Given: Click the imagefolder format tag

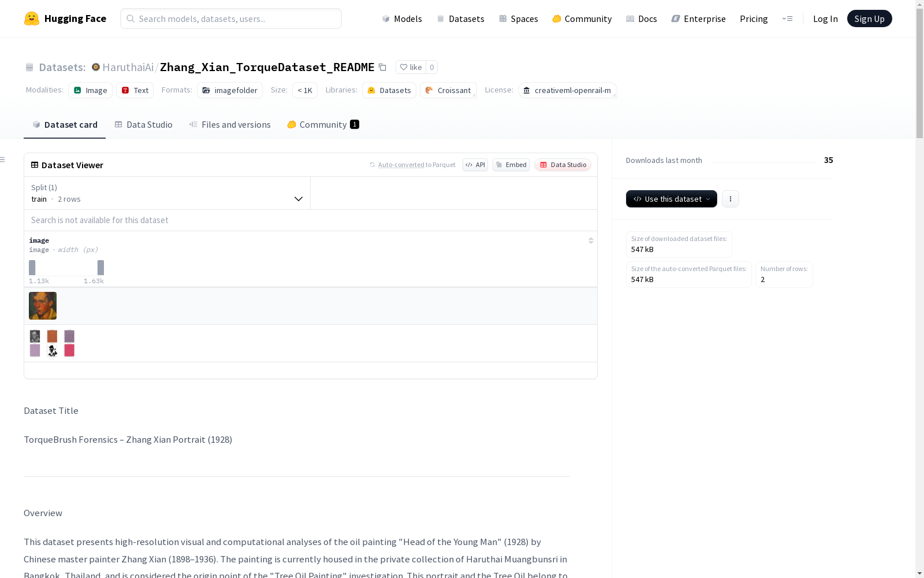Looking at the screenshot, I should coord(230,90).
